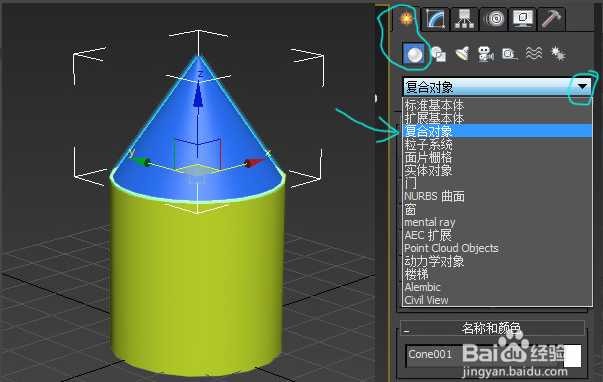Click the blue Z-axis gizmo arrow

coord(198,95)
